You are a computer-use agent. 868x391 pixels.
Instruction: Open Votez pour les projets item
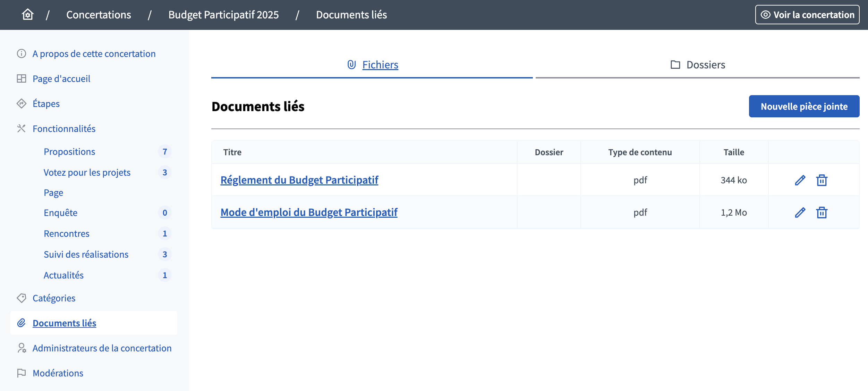pyautogui.click(x=87, y=173)
